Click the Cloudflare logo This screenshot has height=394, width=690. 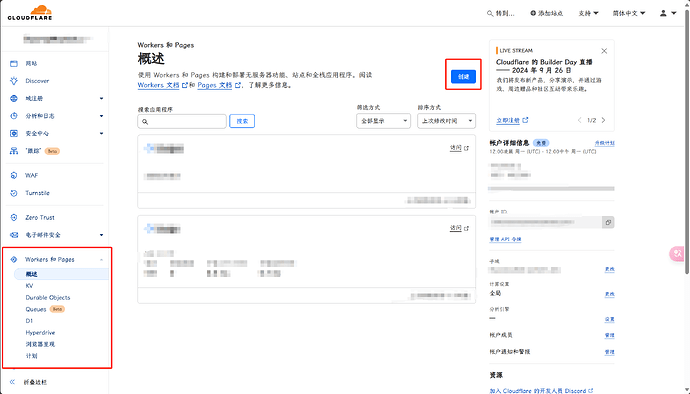(x=30, y=13)
